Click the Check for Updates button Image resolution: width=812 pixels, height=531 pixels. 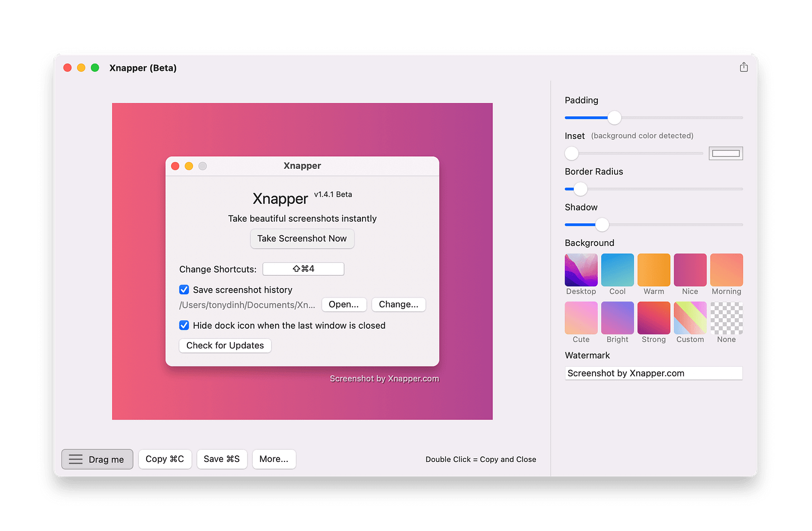(x=225, y=345)
